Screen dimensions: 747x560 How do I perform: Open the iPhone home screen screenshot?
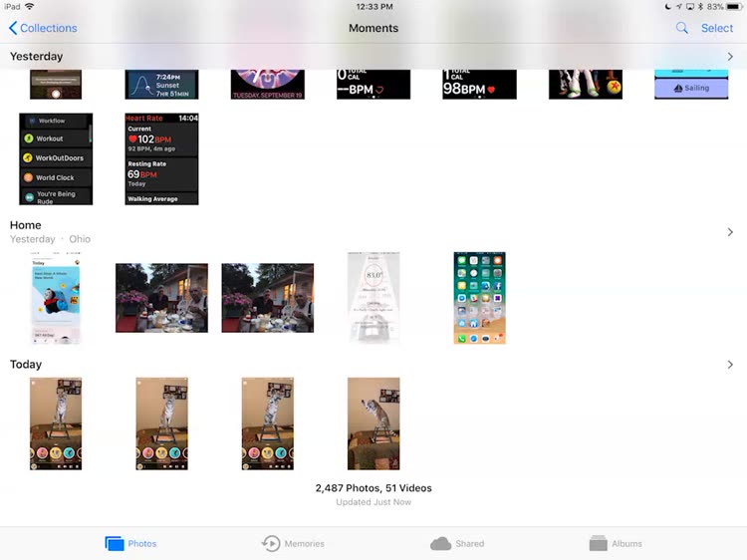(479, 298)
